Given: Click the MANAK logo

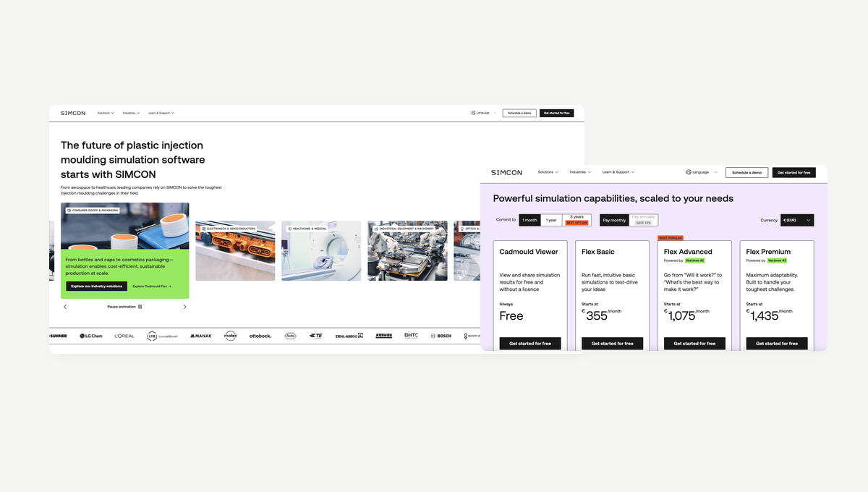Looking at the screenshot, I should [x=201, y=336].
